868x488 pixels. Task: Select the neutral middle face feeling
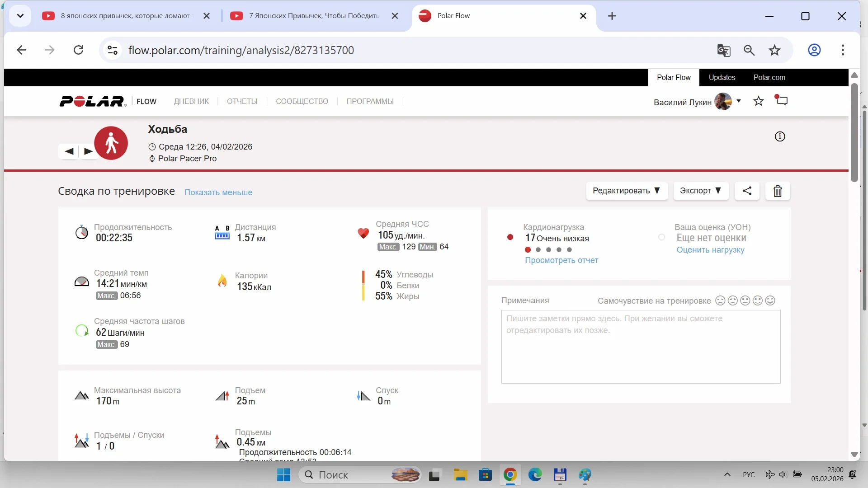coord(745,300)
